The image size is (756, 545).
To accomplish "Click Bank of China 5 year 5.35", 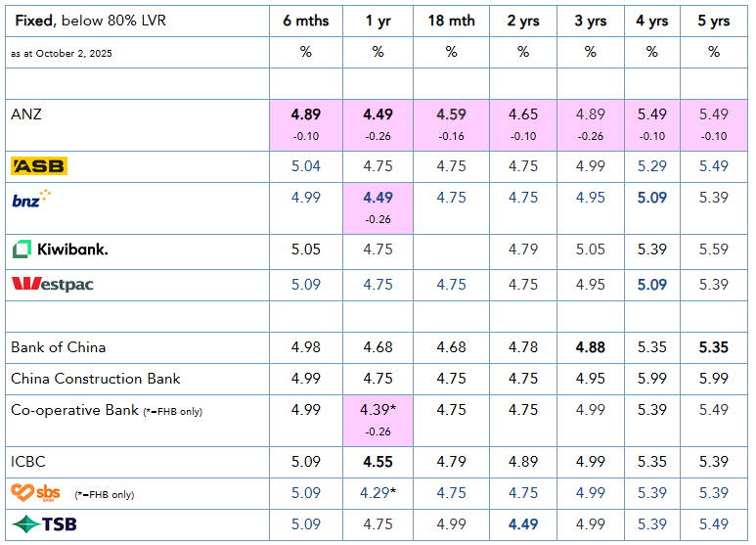I will point(714,347).
